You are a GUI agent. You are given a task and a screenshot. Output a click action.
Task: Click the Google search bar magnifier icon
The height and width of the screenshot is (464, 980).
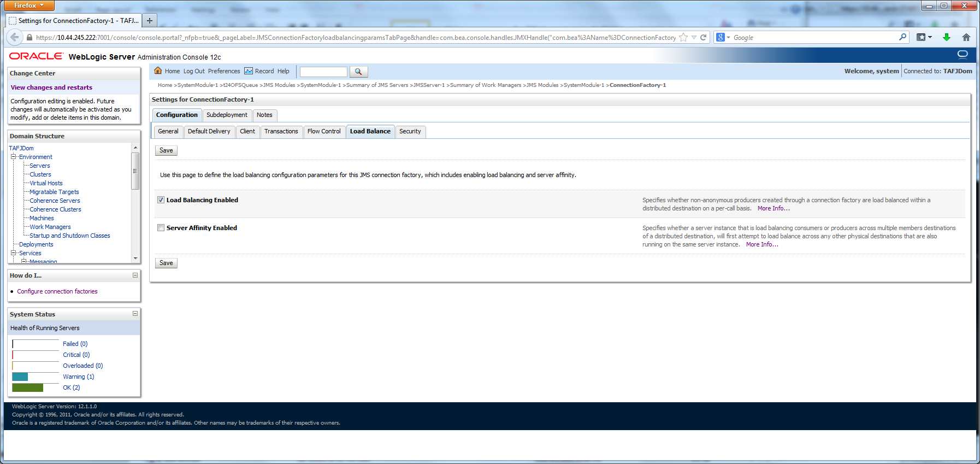(x=902, y=37)
